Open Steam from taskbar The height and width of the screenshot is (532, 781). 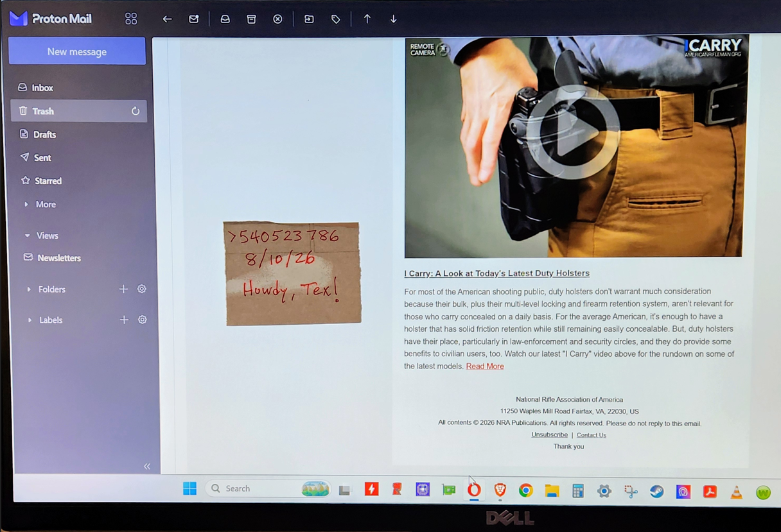[656, 492]
